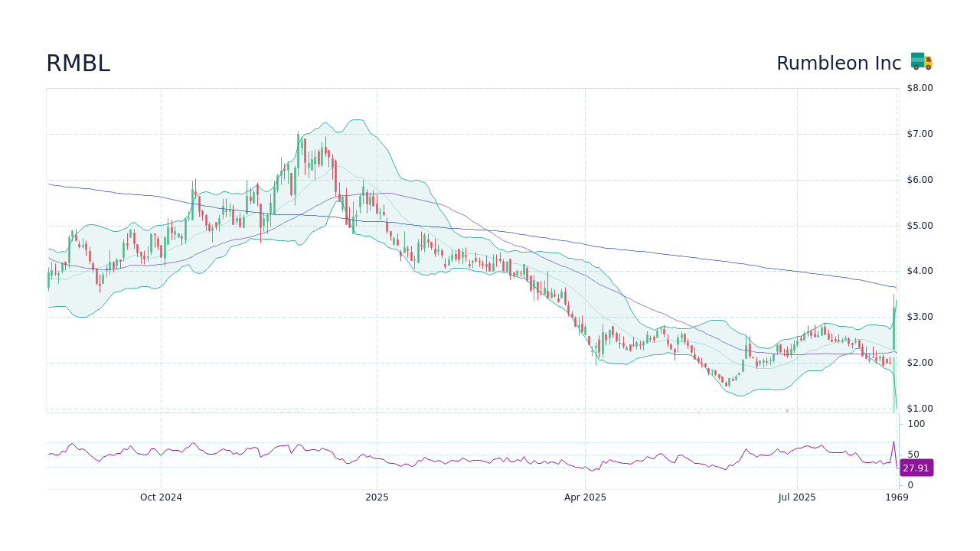Screen dimensions: 980x551
Task: Select the RMBL ticker symbol
Action: click(x=77, y=64)
